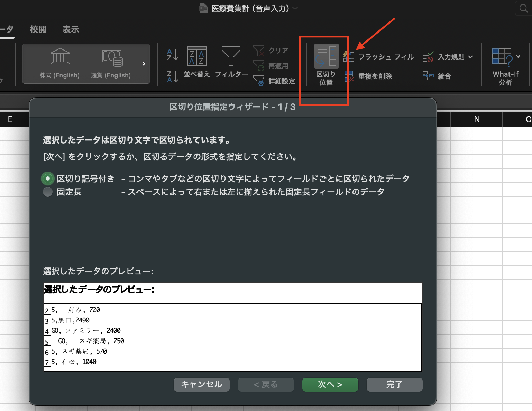Open the Data Validation (入力規則) dropdown arrow
Screen dimensions: 532x411
click(470, 57)
